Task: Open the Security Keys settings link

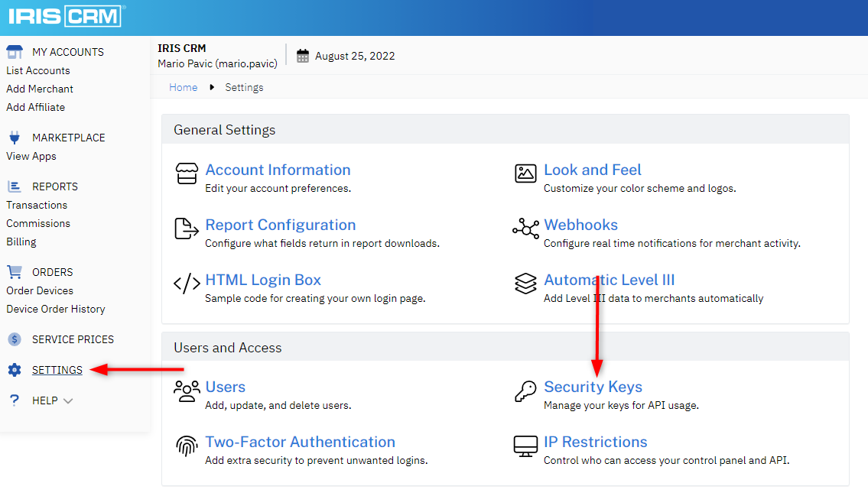Action: [x=593, y=387]
